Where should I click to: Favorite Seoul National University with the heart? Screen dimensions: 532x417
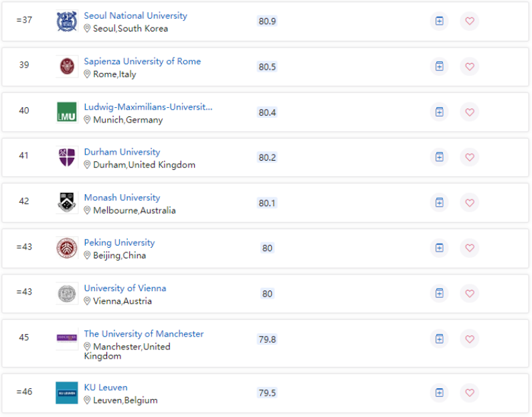469,21
